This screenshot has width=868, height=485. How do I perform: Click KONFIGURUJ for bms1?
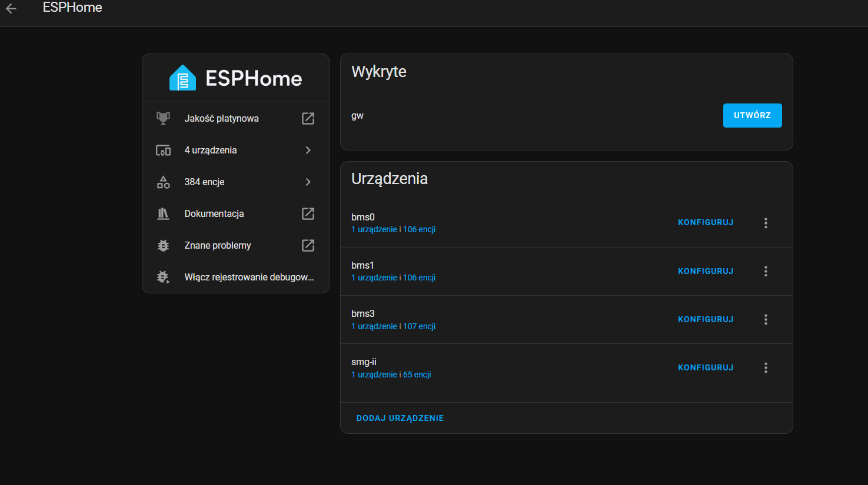point(706,271)
